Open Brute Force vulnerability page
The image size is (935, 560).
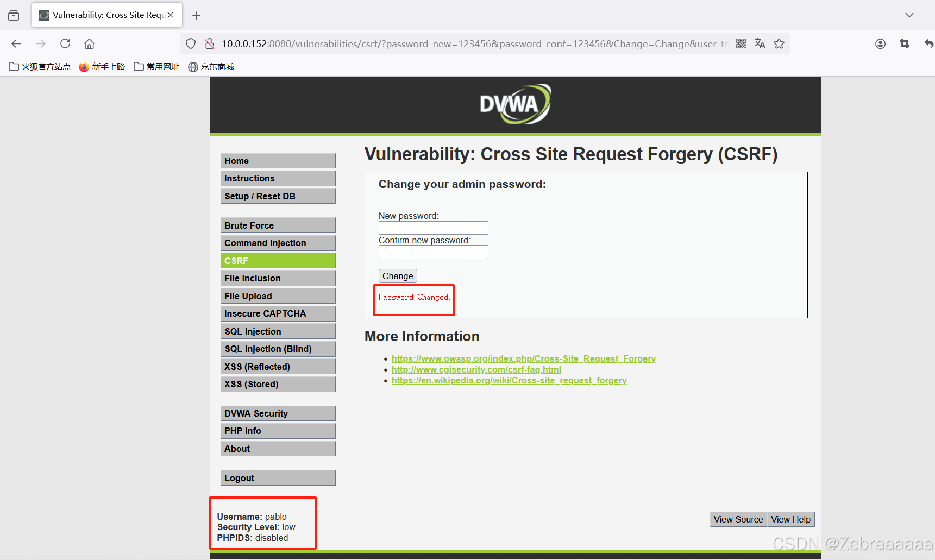(278, 225)
